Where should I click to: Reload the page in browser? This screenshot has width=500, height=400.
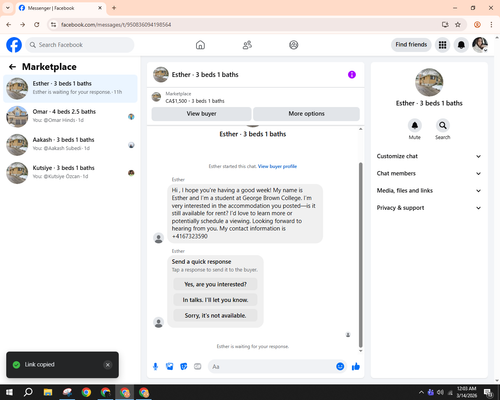[37, 25]
